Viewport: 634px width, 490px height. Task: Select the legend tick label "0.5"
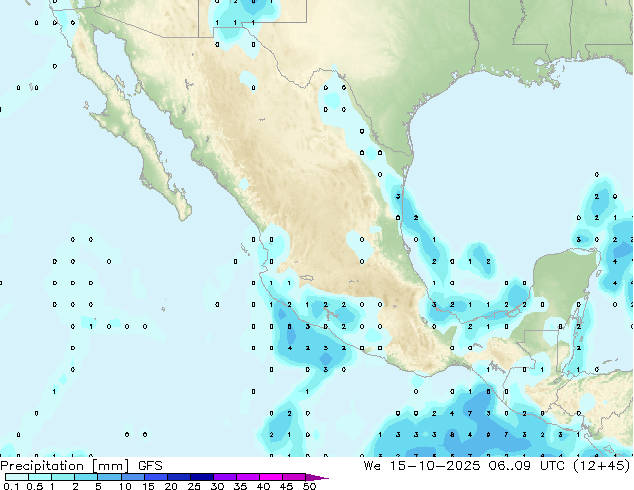pyautogui.click(x=34, y=486)
